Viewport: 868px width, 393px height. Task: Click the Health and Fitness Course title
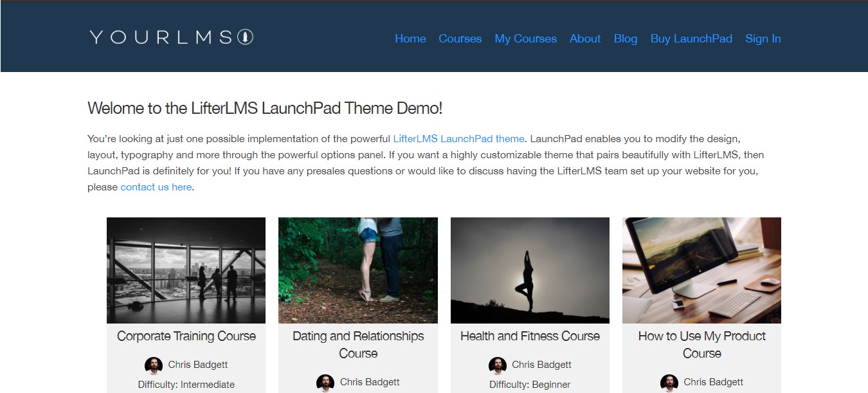click(x=530, y=336)
